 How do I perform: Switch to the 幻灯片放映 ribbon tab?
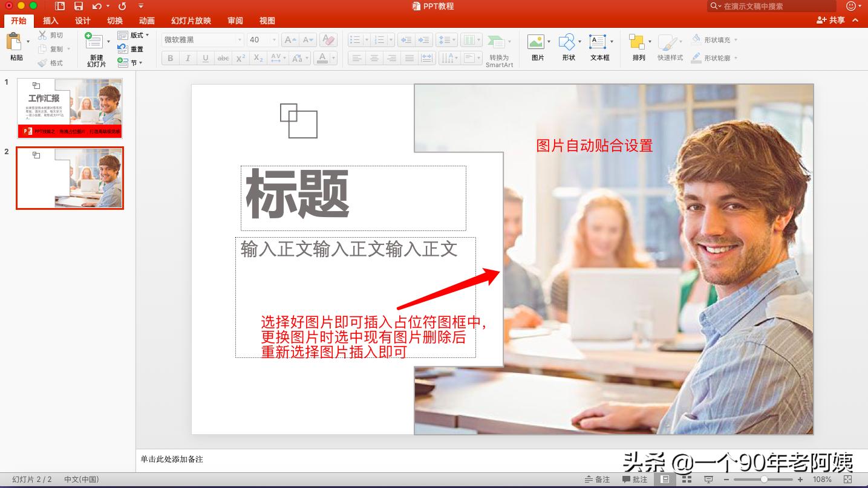[190, 20]
